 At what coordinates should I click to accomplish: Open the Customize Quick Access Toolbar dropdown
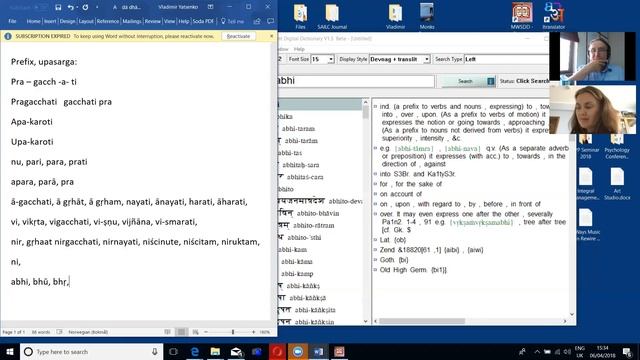(x=97, y=7)
